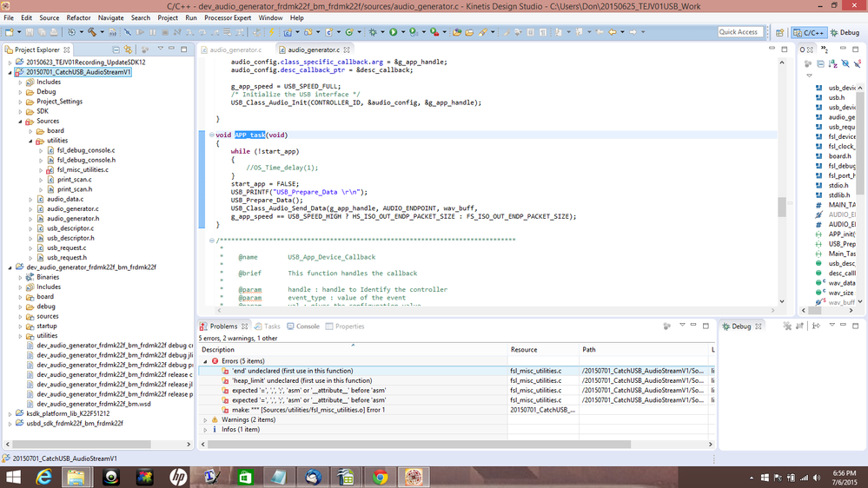Select fsl_misc_utilities.c in Project Explorer

[x=83, y=170]
